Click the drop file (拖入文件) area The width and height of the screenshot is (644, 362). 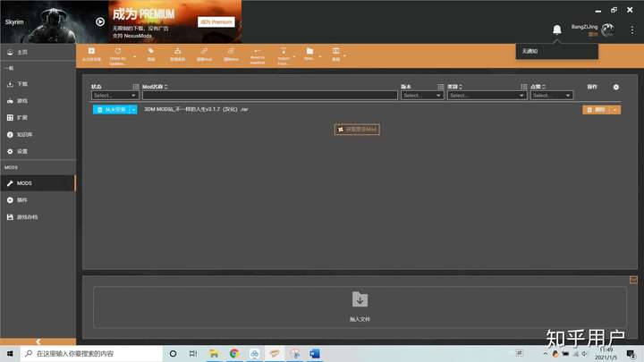click(360, 307)
